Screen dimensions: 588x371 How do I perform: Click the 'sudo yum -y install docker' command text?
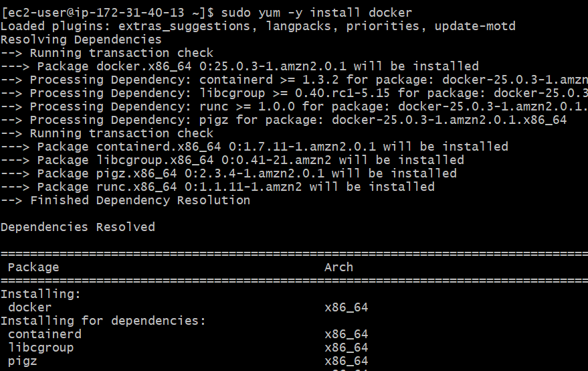click(316, 13)
